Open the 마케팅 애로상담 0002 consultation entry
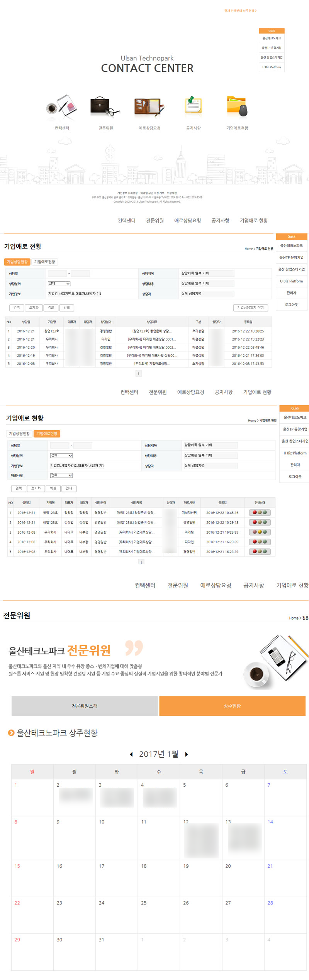This screenshot has width=309, height=980. click(152, 347)
